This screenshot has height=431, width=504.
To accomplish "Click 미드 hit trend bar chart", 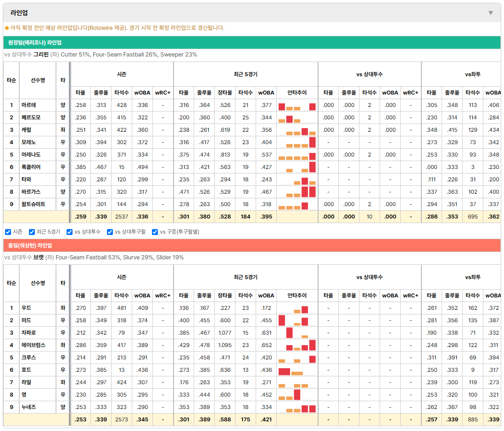I will click(297, 320).
